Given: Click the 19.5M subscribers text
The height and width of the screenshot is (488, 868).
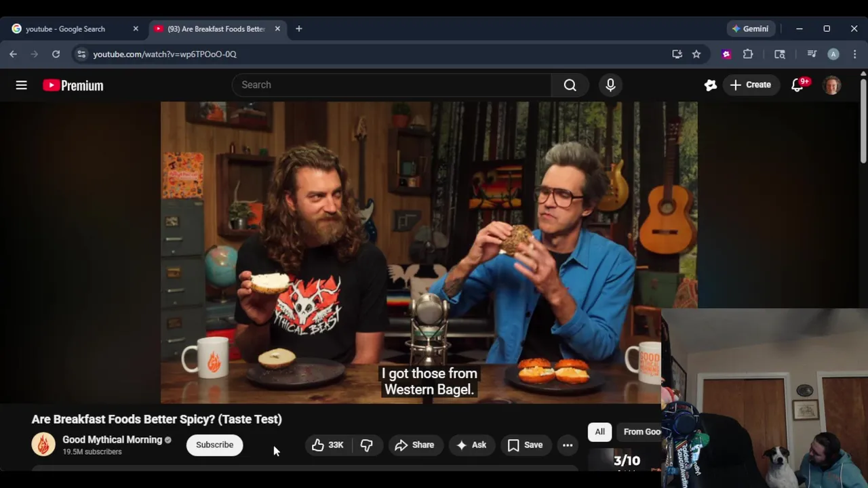Looking at the screenshot, I should point(92,452).
